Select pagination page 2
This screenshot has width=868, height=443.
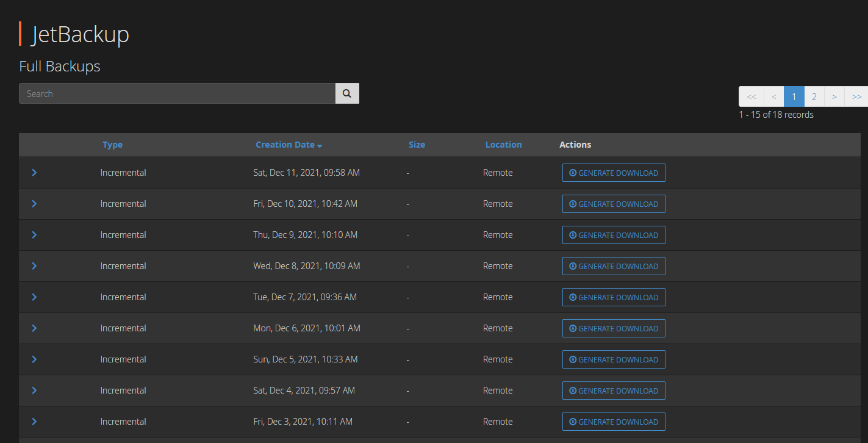pos(814,96)
